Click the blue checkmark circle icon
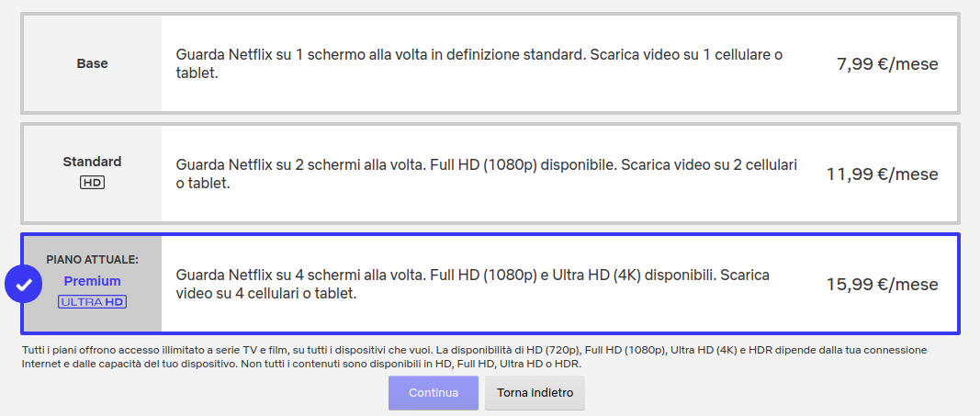980x416 pixels. (x=23, y=284)
